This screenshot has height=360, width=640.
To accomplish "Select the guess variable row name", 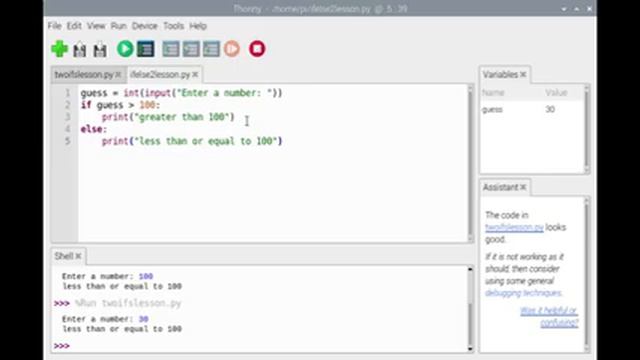I will click(492, 109).
